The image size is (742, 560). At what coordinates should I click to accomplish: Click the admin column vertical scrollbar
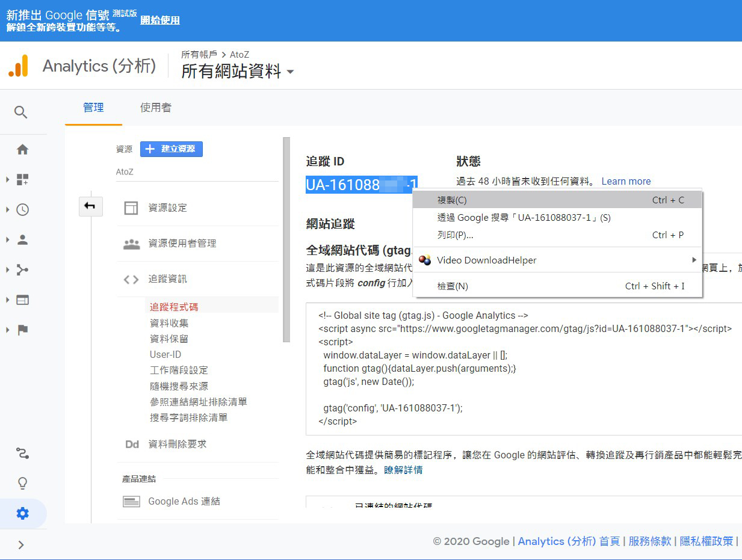(x=286, y=241)
